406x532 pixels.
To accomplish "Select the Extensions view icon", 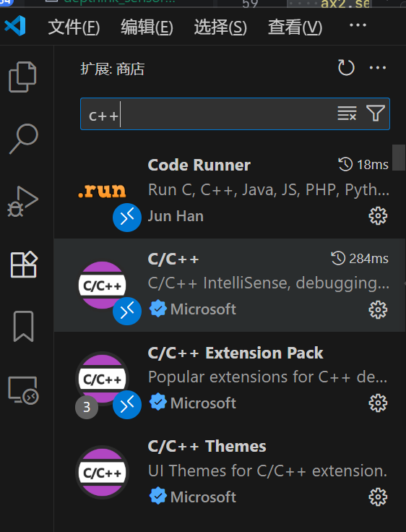I will [x=24, y=265].
